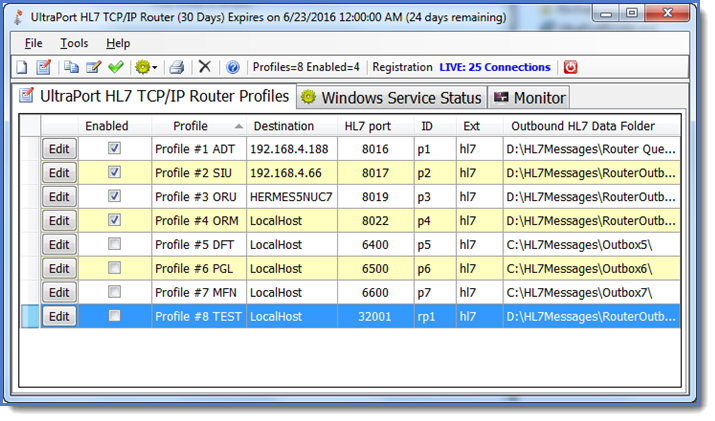
Task: Click the black X delete toolbar icon
Action: click(x=205, y=67)
